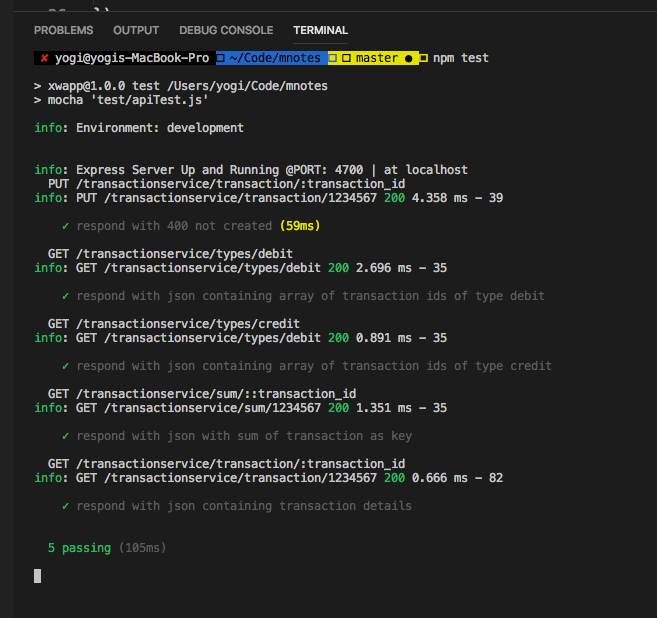Click the (105ms) total duration
Screen dimensions: 657x618
pyautogui.click(x=142, y=548)
